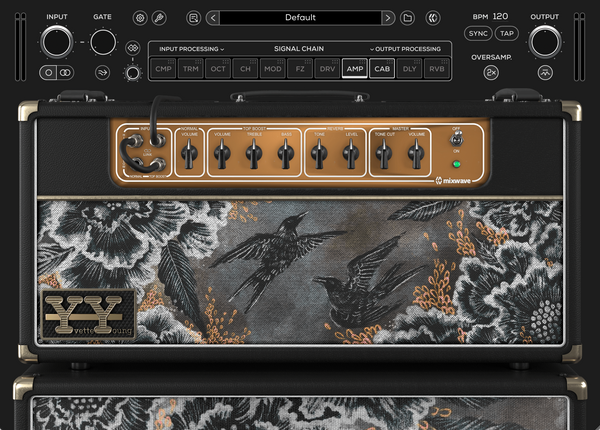
Task: Click the Reverb Level knob
Action: 351,154
